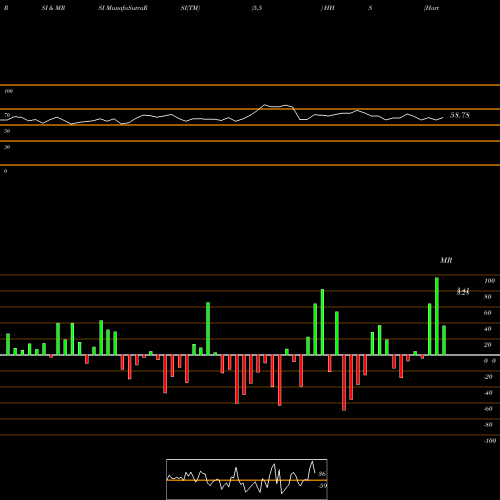Click the 80 axis label of the MR chart
The image size is (500, 500).
[x=488, y=297]
